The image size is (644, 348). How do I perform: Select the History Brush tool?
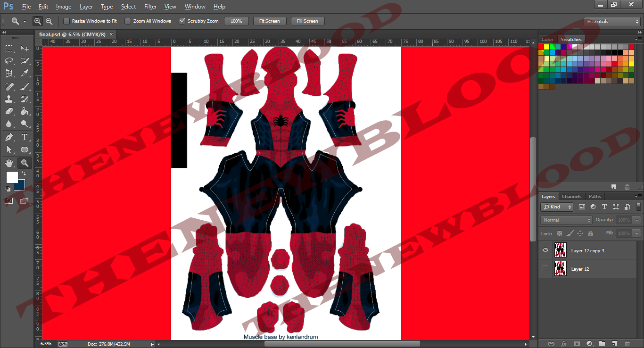tap(25, 99)
